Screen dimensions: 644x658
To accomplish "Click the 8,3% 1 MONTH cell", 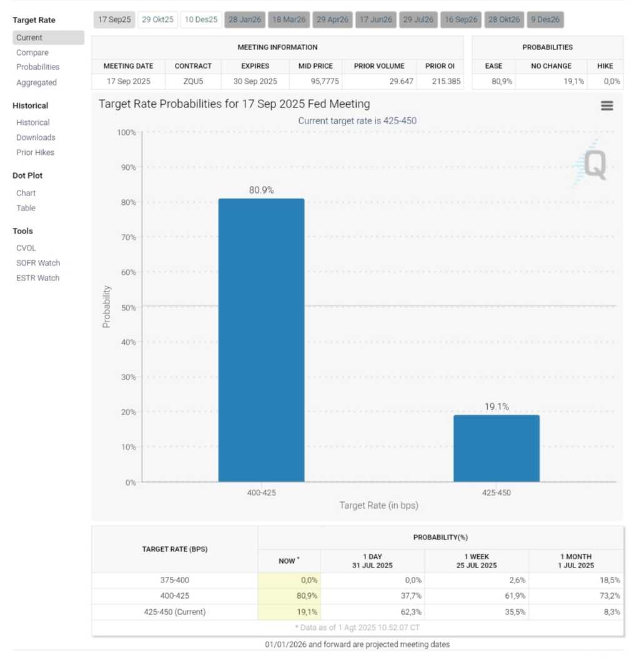I will 576,612.
